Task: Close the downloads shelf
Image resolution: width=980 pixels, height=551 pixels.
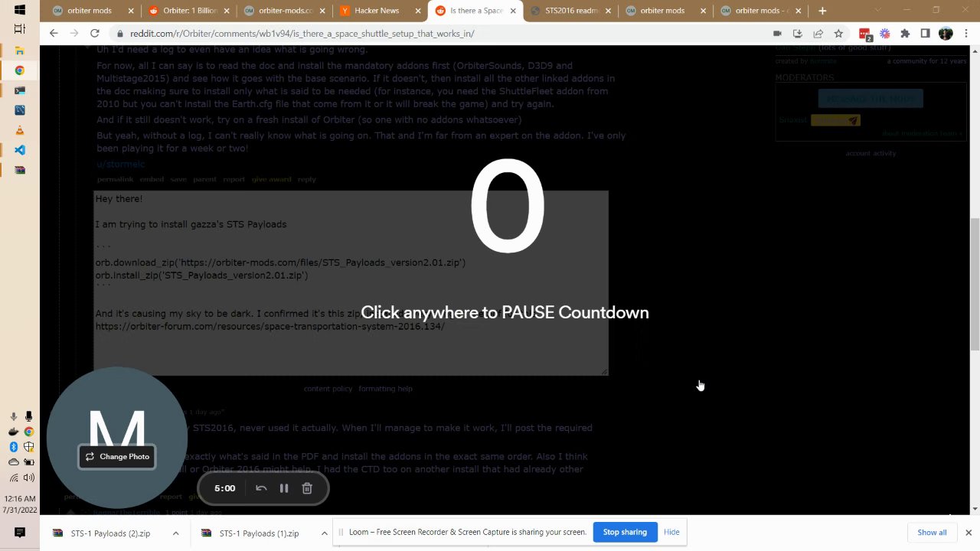Action: (969, 533)
